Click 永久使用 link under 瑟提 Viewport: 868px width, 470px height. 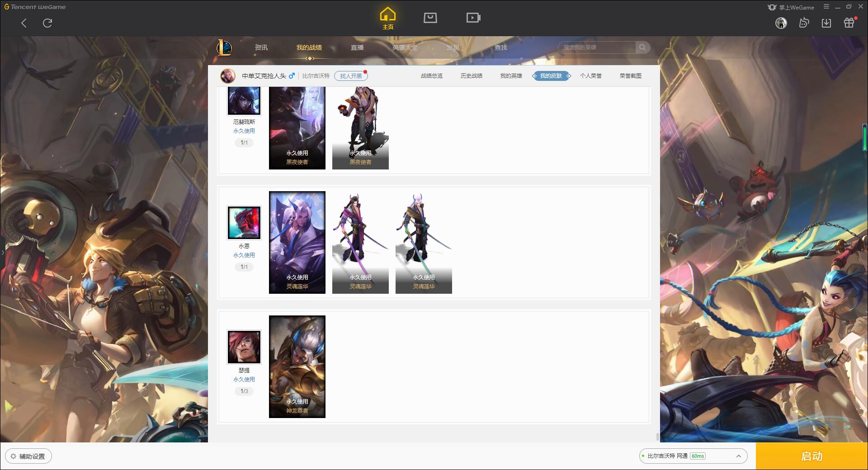tap(244, 380)
